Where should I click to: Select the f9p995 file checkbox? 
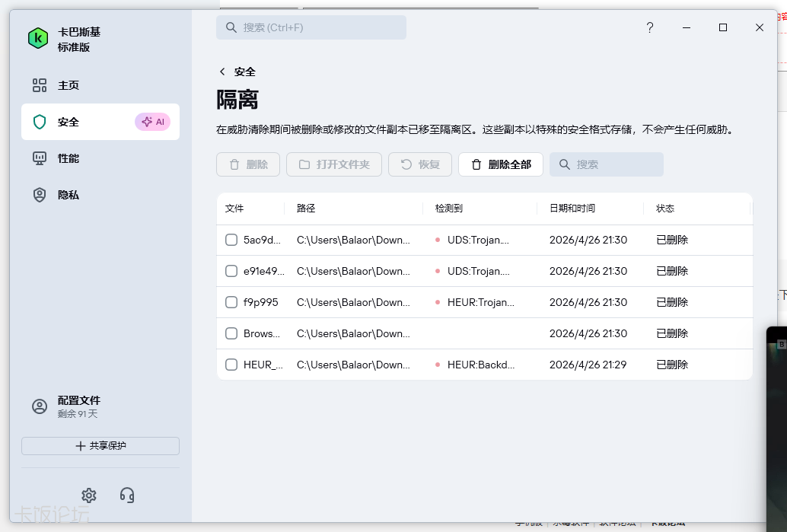pyautogui.click(x=231, y=302)
